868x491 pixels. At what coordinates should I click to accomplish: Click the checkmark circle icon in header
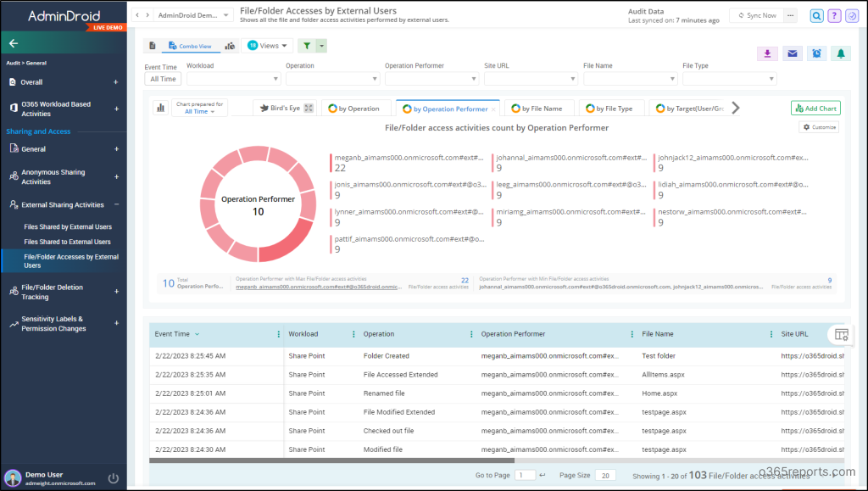(x=852, y=16)
